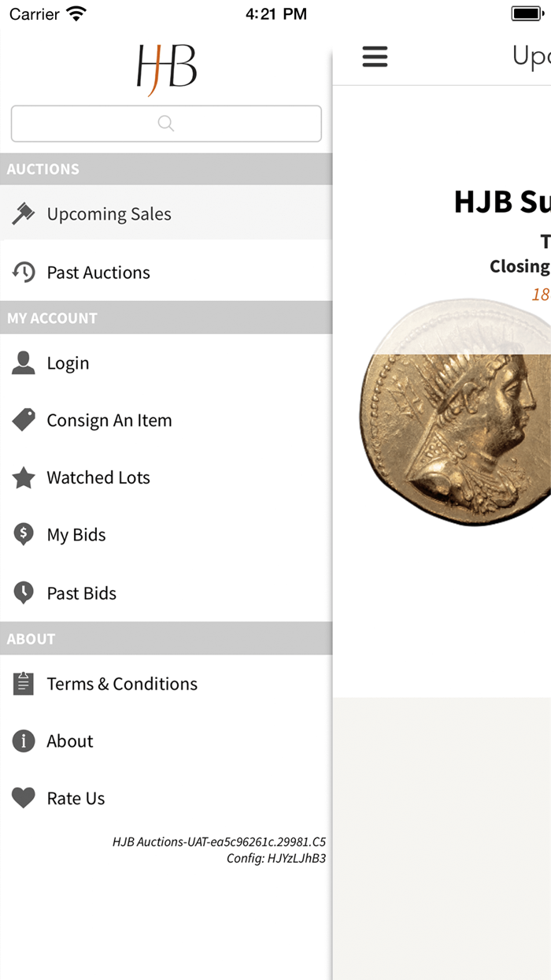Click the Rate Us heart icon
Image resolution: width=551 pixels, height=980 pixels.
click(x=24, y=797)
